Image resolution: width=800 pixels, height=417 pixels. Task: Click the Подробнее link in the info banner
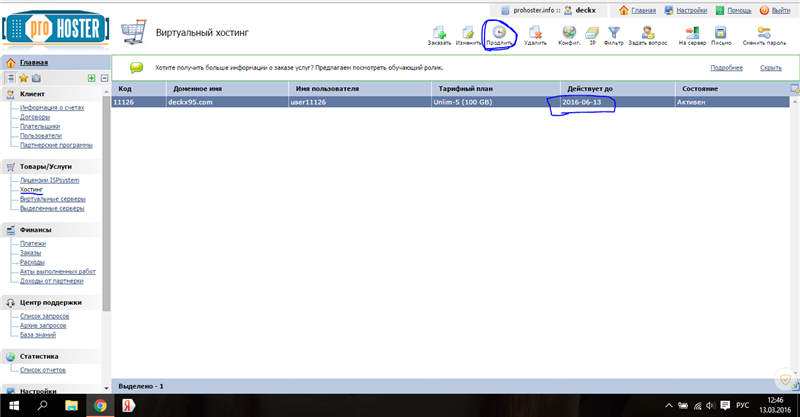pos(727,68)
